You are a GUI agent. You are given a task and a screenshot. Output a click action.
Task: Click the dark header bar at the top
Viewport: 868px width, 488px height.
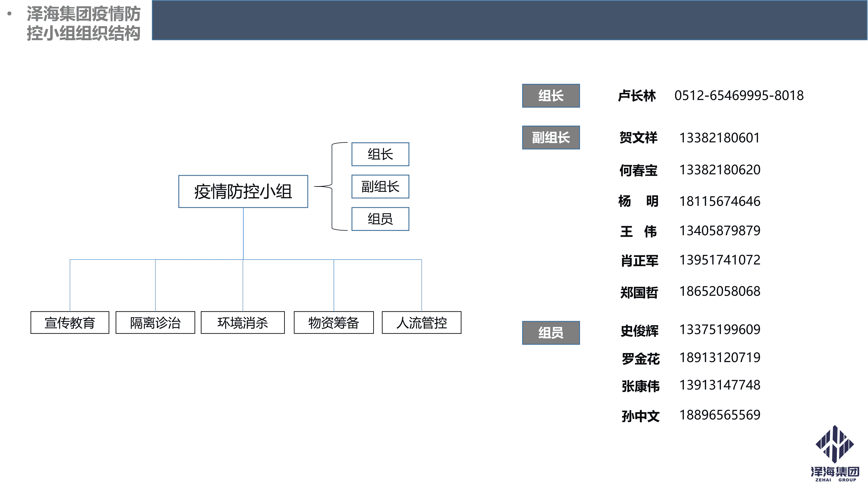[505, 20]
